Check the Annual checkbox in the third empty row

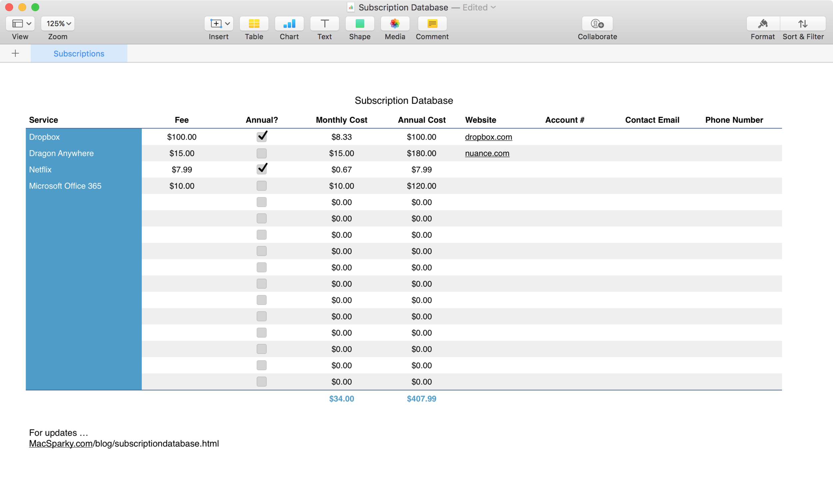coord(261,235)
